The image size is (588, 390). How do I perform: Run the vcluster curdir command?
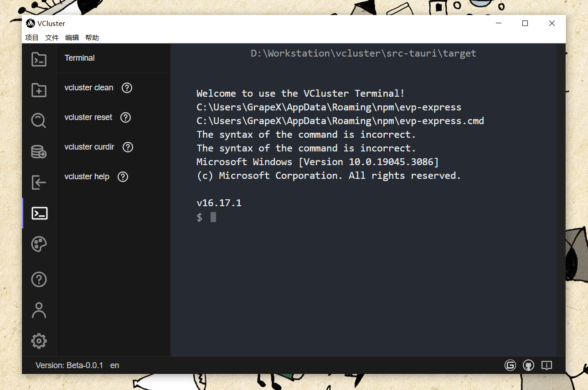coord(89,147)
